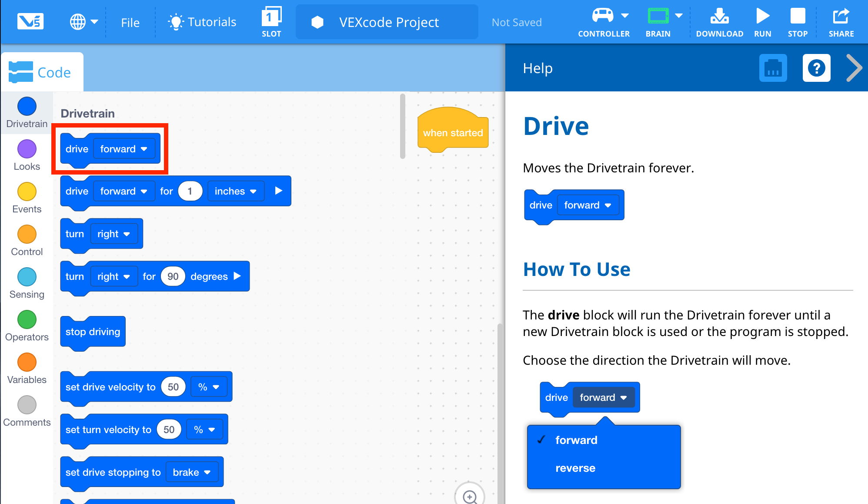The width and height of the screenshot is (868, 504).
Task: Open the Tutorials menu
Action: click(x=202, y=22)
